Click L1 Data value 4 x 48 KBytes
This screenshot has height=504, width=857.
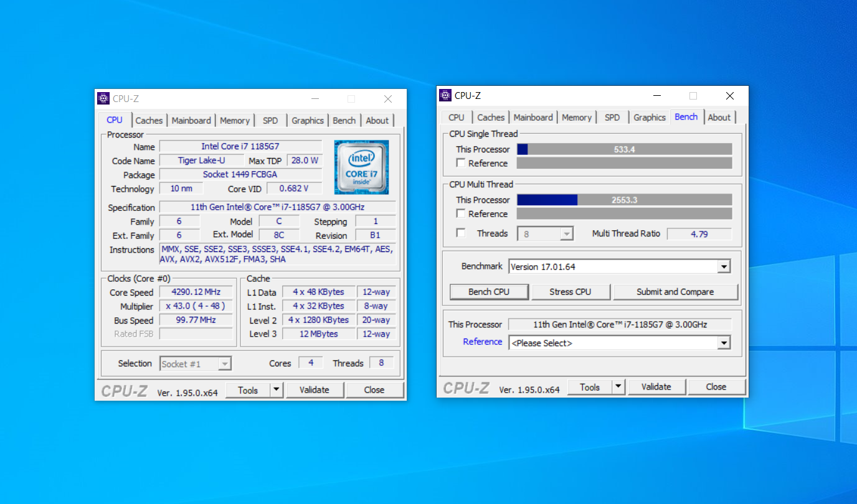coord(319,292)
